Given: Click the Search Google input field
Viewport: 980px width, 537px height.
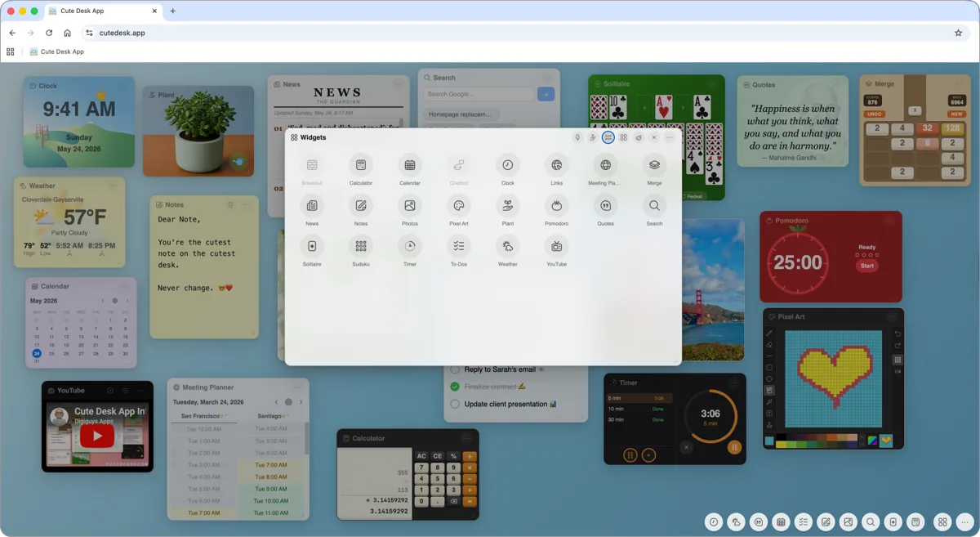Looking at the screenshot, I should point(479,94).
